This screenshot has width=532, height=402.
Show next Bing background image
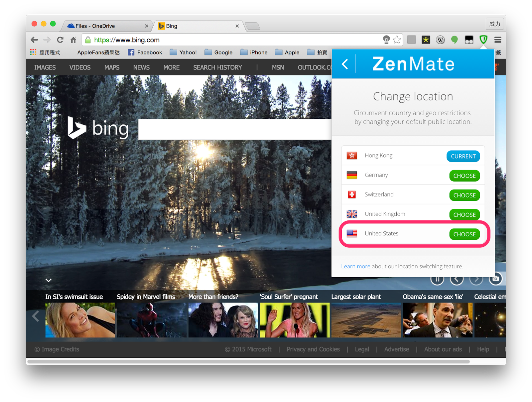[476, 279]
